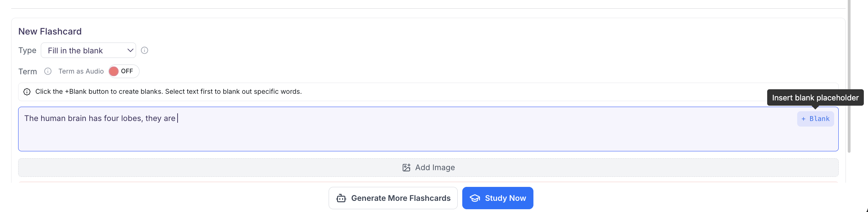868x212 pixels.
Task: Click the image icon on the Add Image bar
Action: [406, 167]
